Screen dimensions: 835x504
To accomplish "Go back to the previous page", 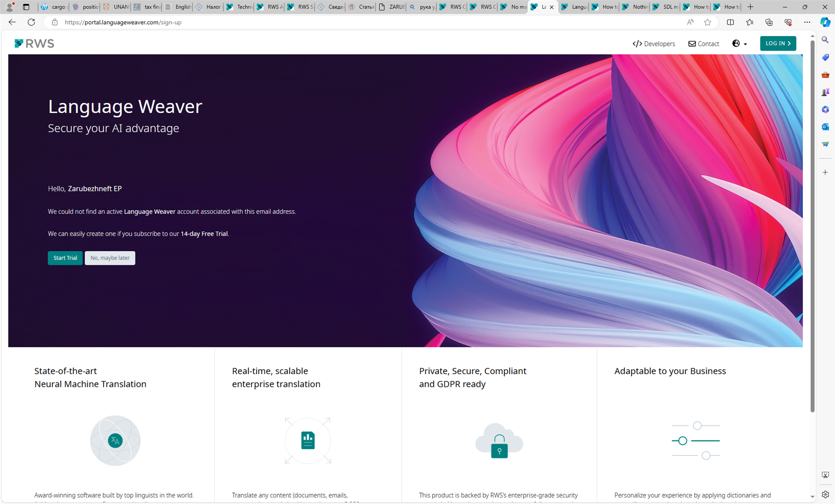I will [12, 22].
